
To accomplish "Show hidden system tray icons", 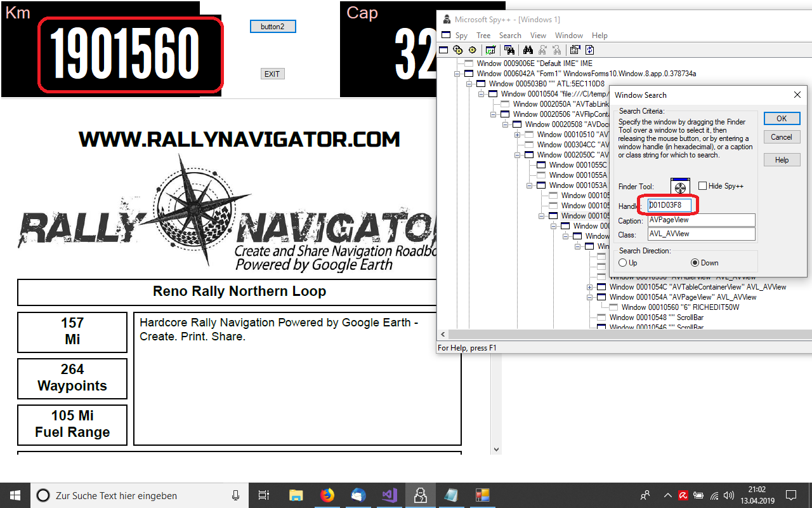I will (667, 495).
